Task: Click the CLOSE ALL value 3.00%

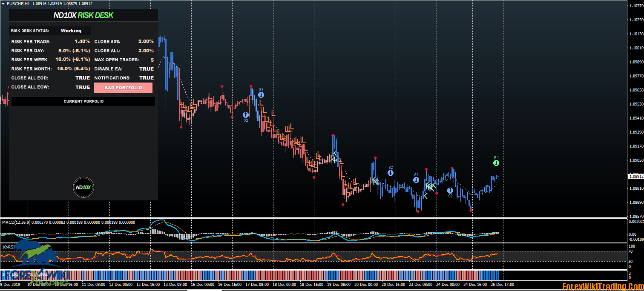Action: tap(146, 51)
